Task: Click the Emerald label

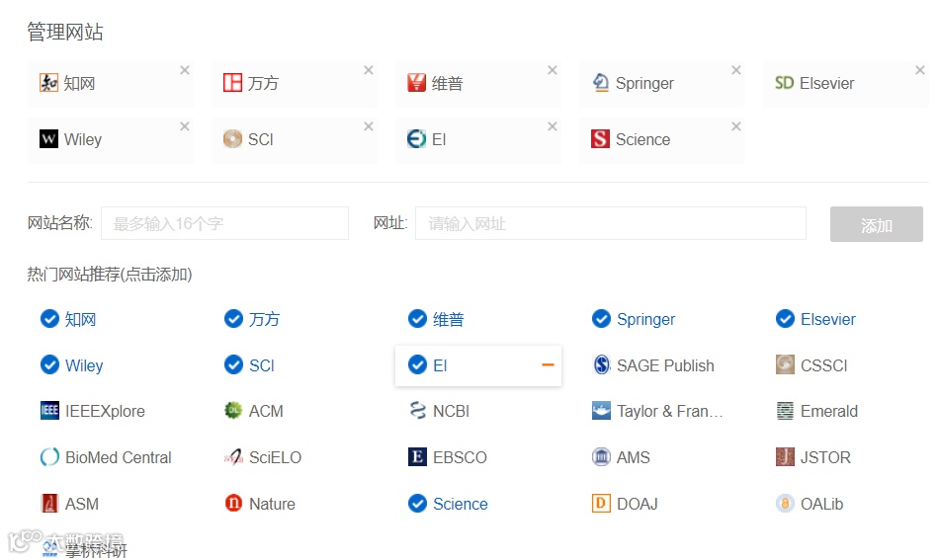Action: [828, 411]
